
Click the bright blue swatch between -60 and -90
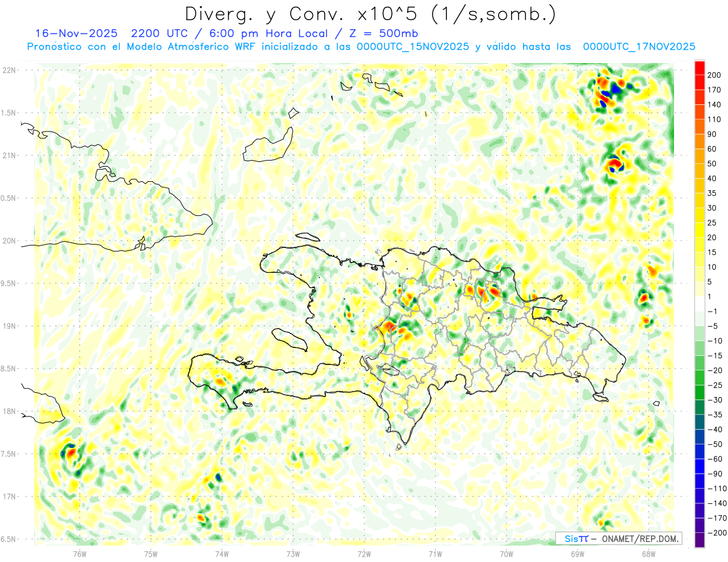coord(699,466)
